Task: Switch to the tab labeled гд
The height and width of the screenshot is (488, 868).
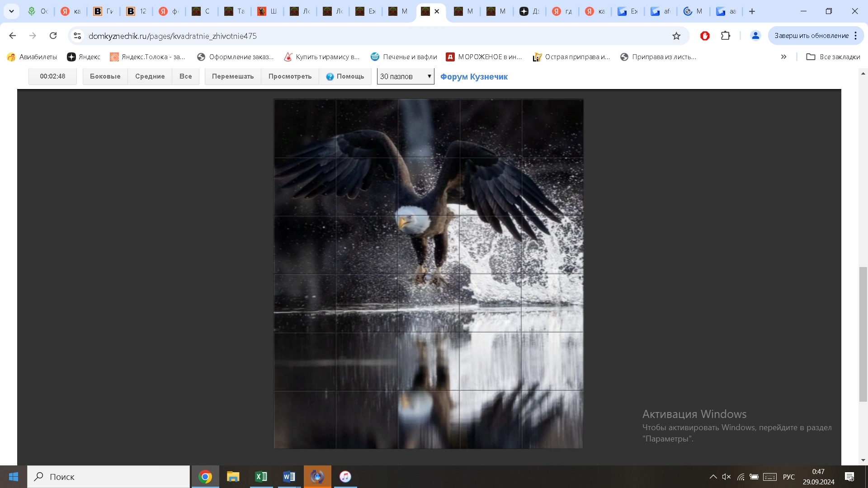Action: [562, 11]
